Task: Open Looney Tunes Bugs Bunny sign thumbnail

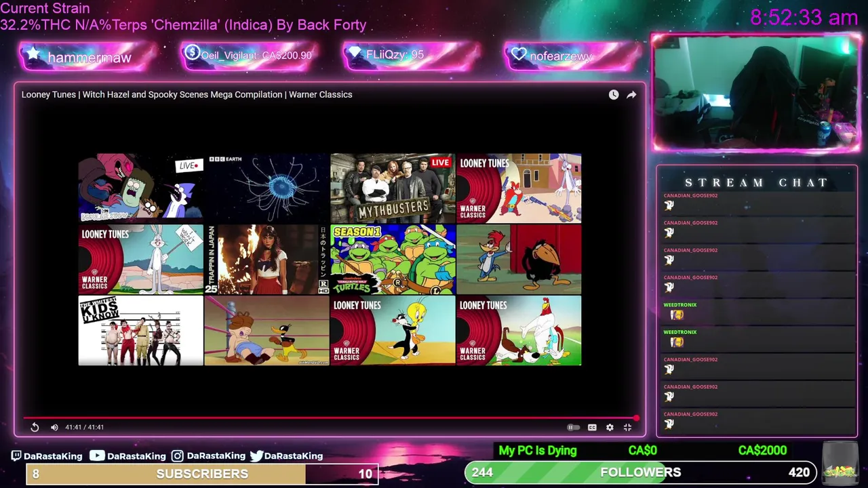Action: [x=140, y=259]
